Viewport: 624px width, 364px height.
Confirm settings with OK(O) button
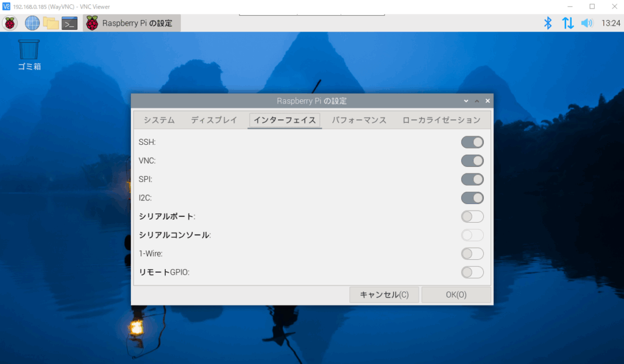[x=456, y=295]
